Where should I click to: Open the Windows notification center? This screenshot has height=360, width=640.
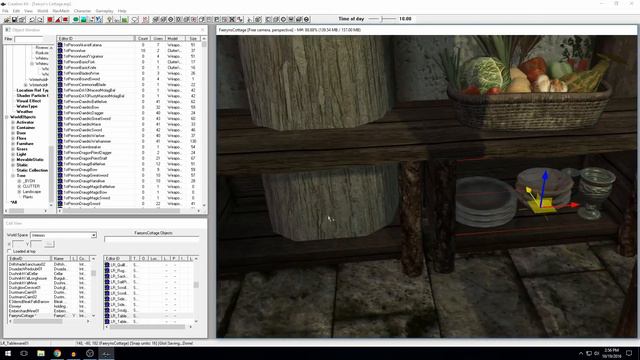tap(629, 353)
